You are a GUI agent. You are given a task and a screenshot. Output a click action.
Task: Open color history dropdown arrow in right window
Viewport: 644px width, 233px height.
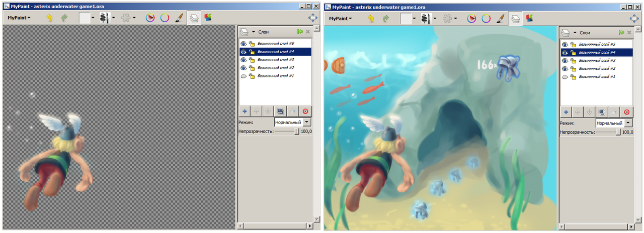click(x=415, y=18)
